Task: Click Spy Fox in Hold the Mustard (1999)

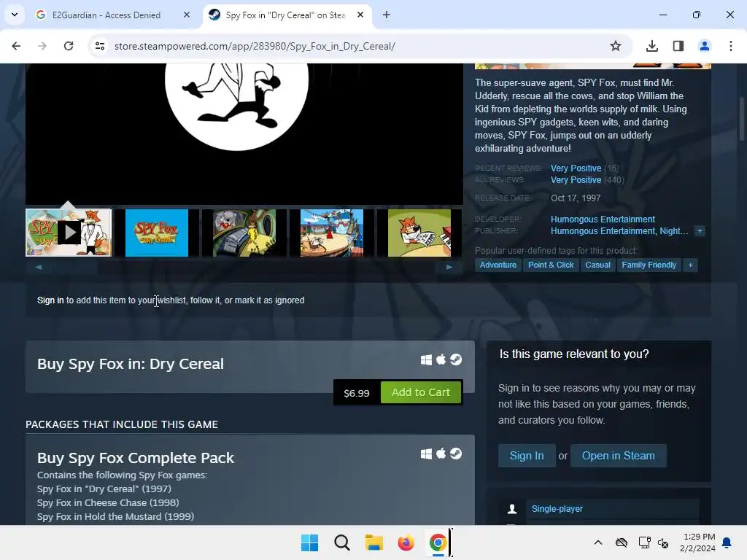Action: pos(116,517)
